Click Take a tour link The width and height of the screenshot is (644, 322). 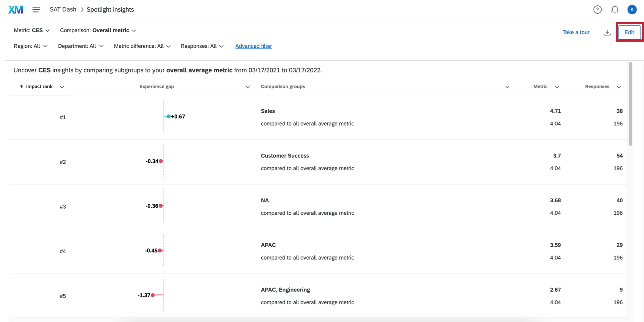tap(576, 32)
